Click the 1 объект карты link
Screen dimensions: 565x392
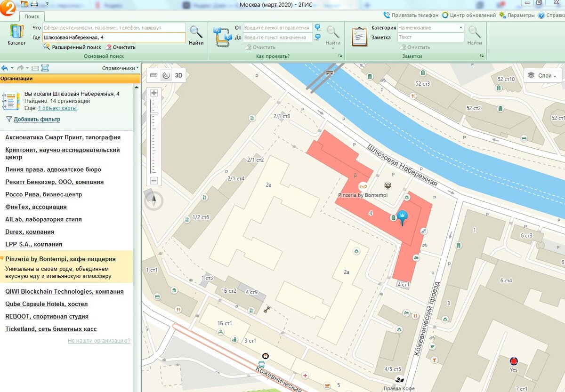pyautogui.click(x=57, y=108)
